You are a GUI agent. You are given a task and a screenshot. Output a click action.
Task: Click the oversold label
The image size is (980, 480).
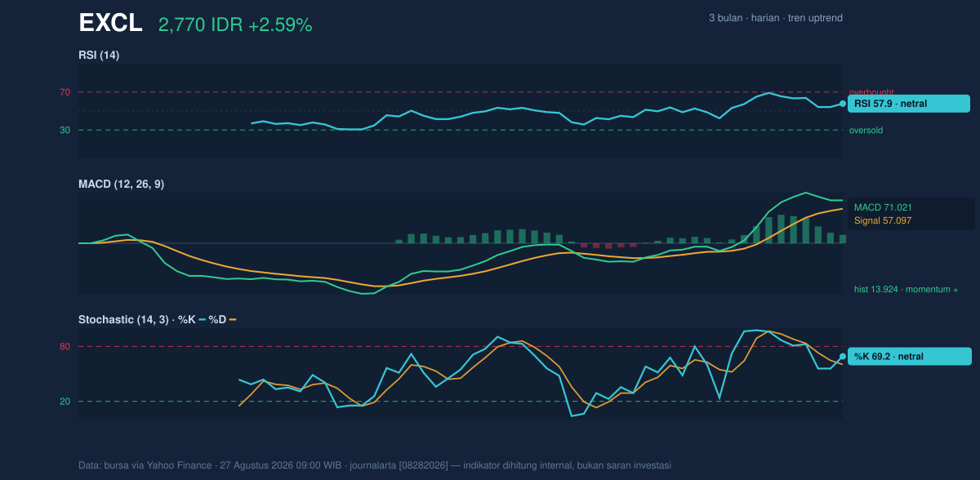pyautogui.click(x=866, y=130)
